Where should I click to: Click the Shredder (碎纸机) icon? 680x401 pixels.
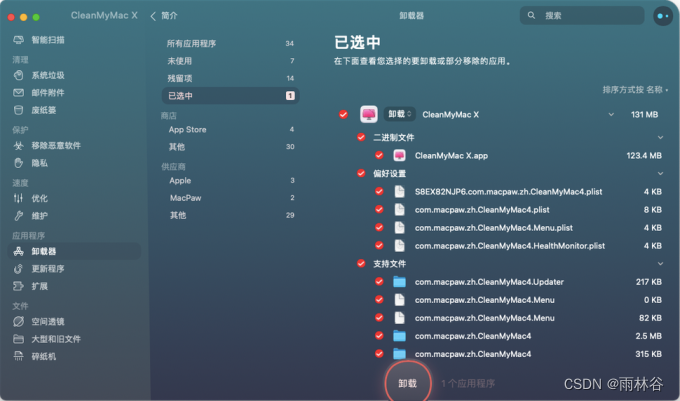(x=18, y=356)
